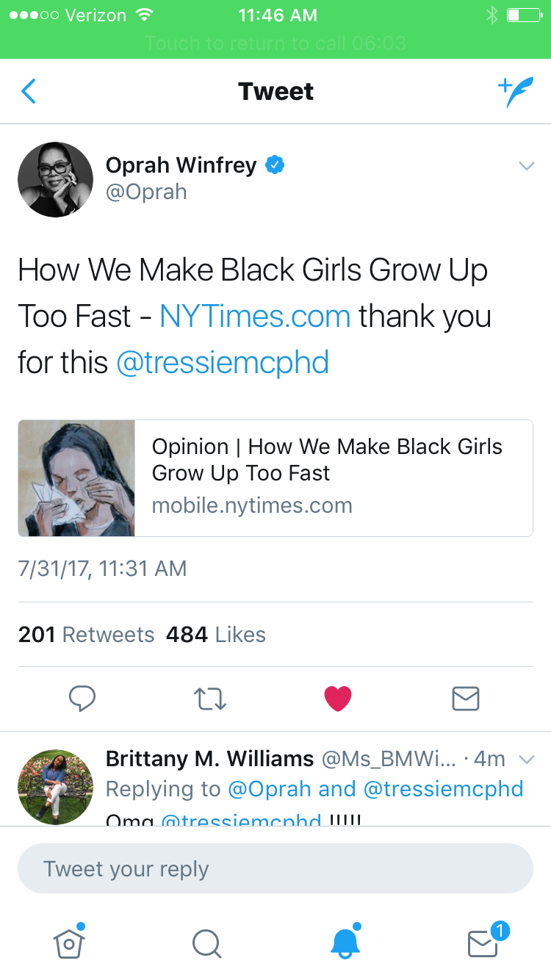
Task: Tap the Tweet your reply field
Action: (275, 868)
